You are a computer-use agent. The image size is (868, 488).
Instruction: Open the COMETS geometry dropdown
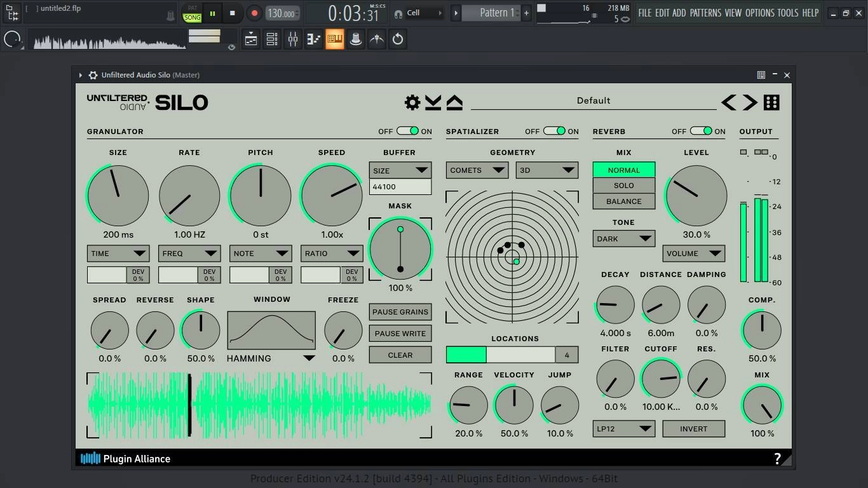pyautogui.click(x=477, y=170)
